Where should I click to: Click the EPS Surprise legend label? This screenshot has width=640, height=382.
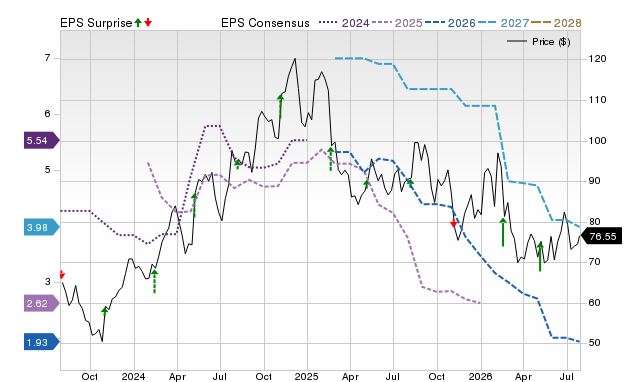coord(96,23)
